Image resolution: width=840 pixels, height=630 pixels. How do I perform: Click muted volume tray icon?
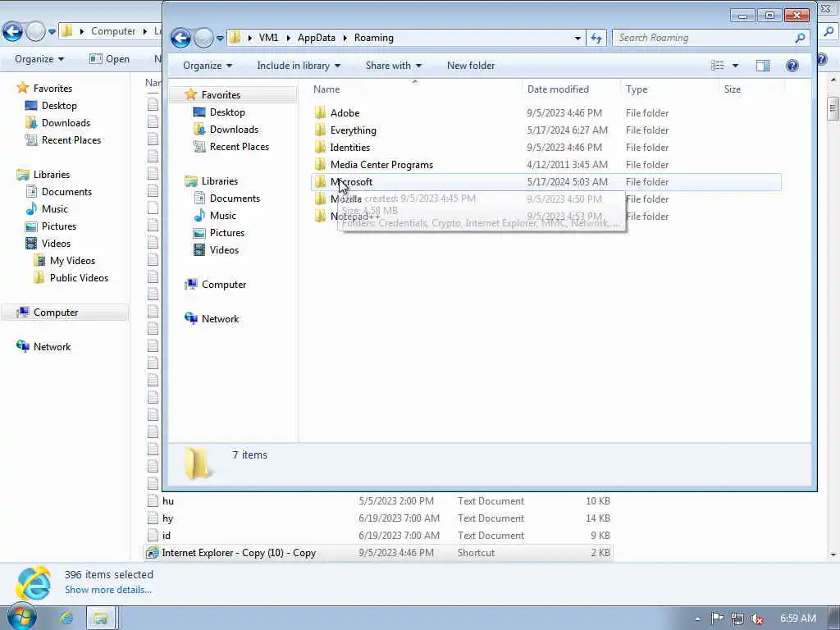pyautogui.click(x=757, y=619)
